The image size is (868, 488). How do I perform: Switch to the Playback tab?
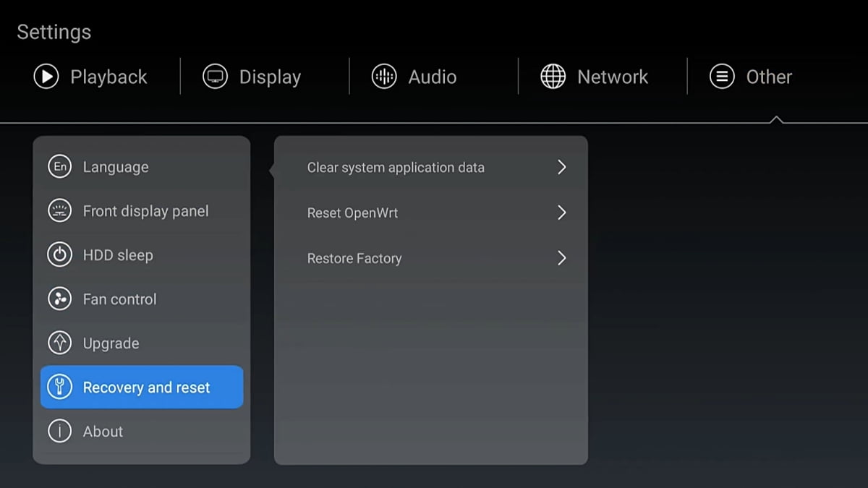[x=90, y=77]
